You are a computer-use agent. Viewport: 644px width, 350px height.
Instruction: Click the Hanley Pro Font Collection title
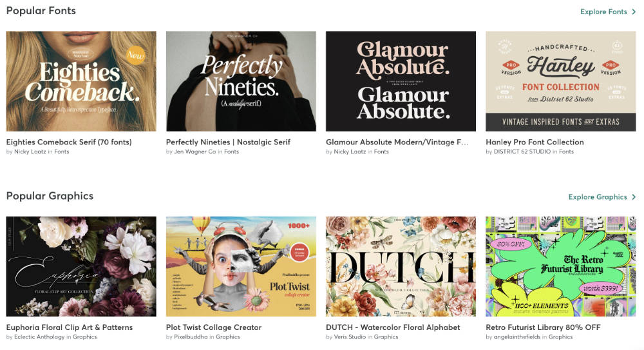coord(535,142)
